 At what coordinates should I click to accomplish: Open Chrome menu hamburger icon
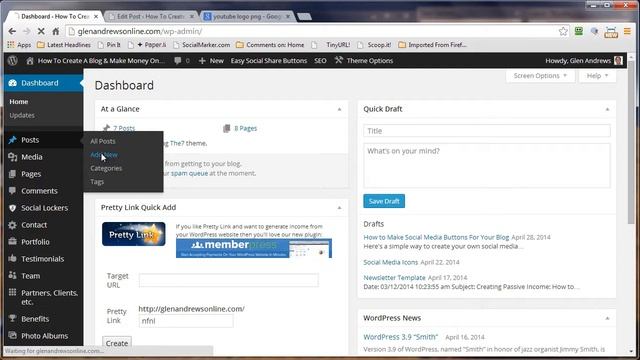[x=627, y=31]
